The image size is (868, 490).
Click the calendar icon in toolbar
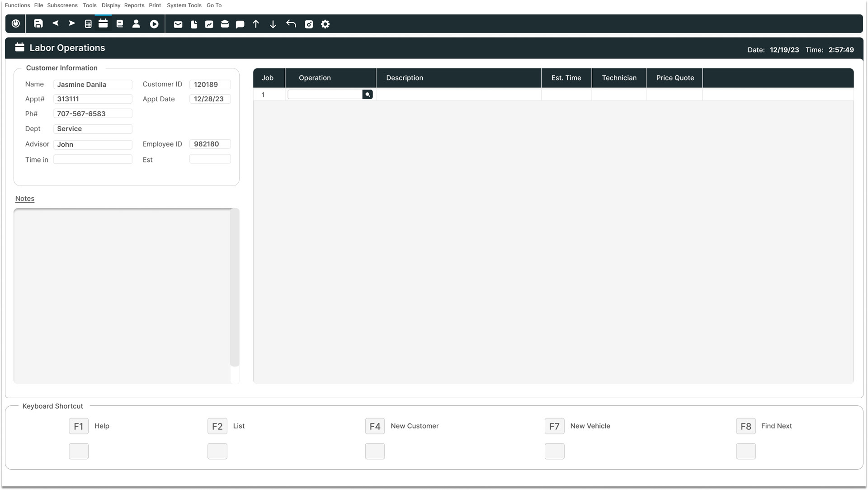(103, 24)
